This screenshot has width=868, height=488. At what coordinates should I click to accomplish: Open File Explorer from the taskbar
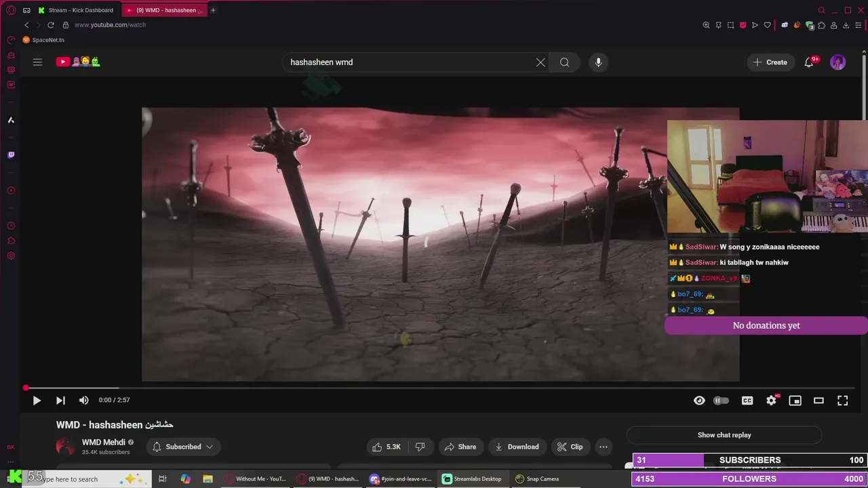click(208, 479)
